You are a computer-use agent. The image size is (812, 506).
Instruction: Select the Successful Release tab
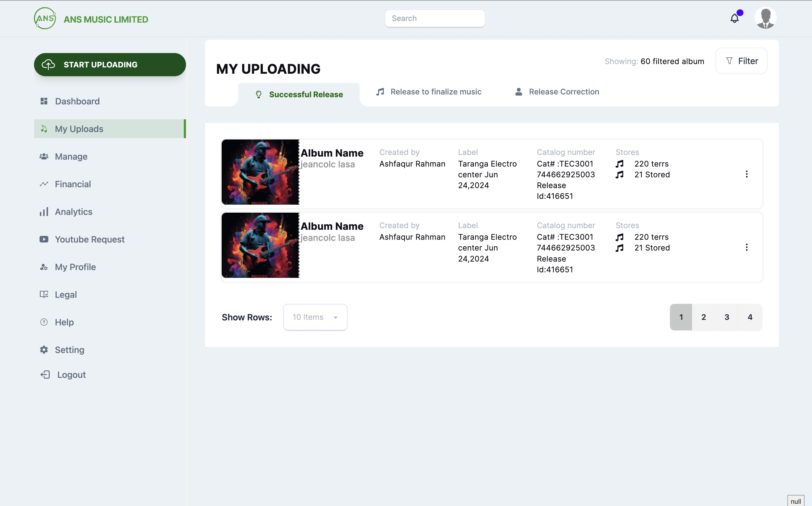[x=299, y=94]
